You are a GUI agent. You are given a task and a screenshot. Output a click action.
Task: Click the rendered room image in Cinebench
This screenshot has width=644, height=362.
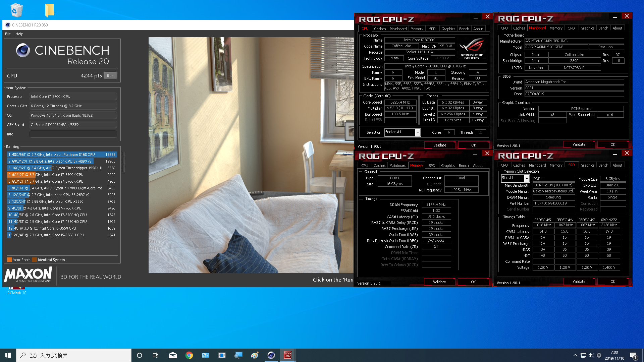coord(251,155)
